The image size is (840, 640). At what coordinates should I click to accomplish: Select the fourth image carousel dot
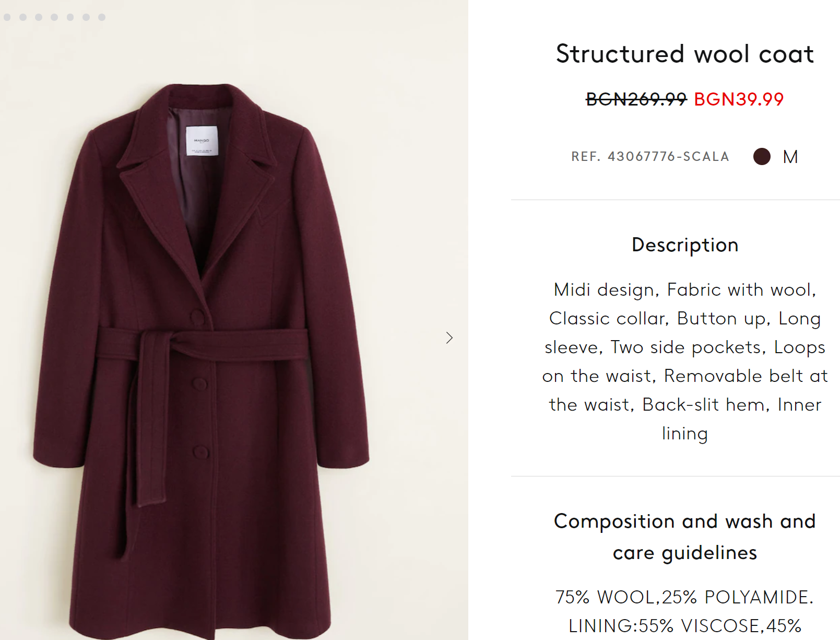(54, 17)
